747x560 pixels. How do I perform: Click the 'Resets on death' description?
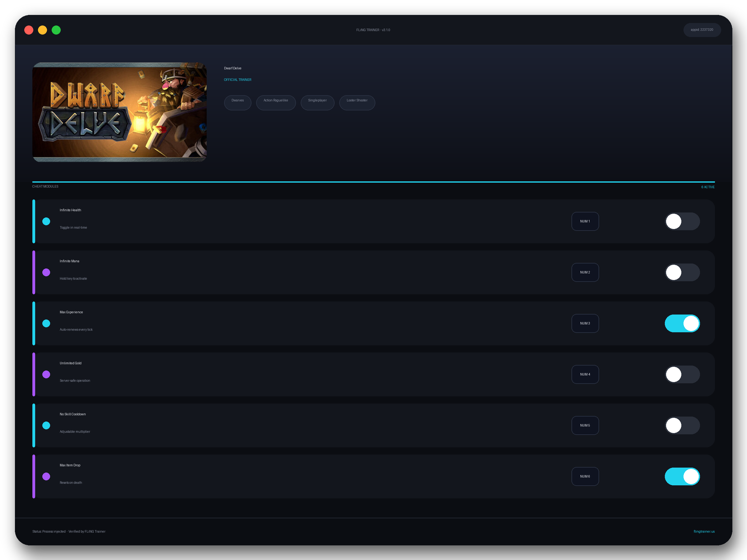click(71, 482)
